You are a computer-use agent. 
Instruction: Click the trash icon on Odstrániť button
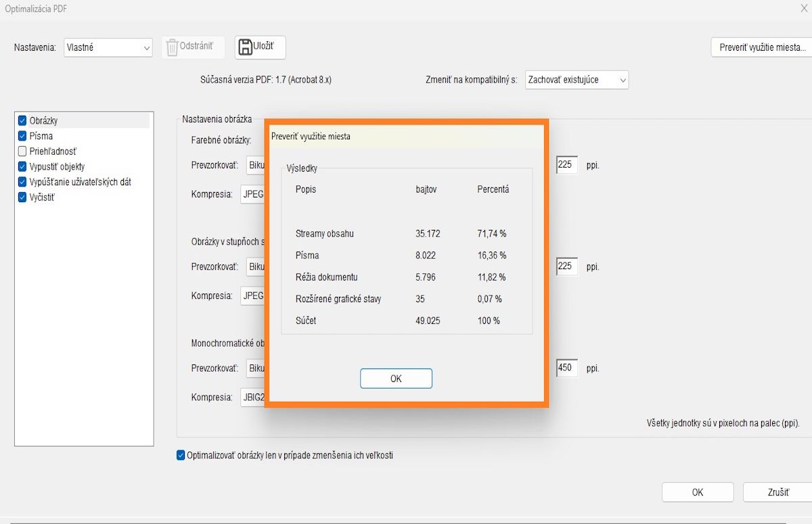point(173,47)
